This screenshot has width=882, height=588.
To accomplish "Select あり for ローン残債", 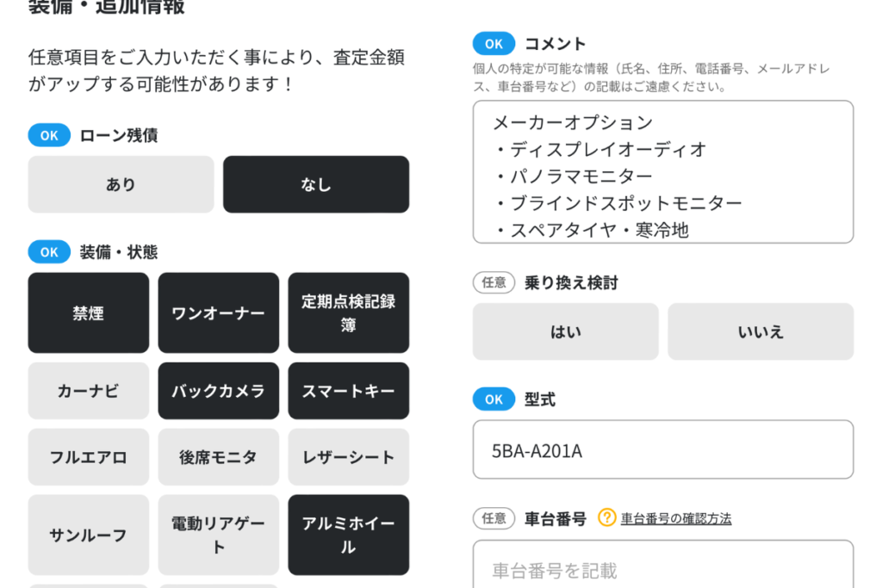I will point(121,184).
